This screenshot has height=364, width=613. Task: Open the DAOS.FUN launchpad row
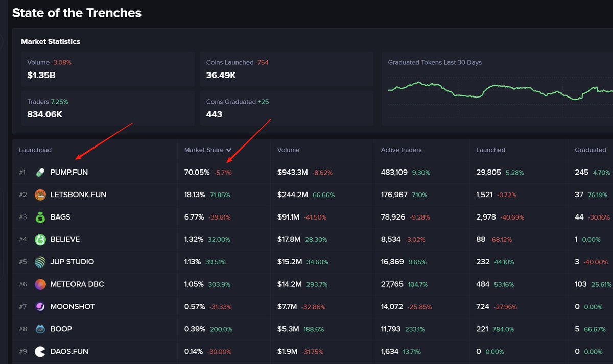[313, 352]
